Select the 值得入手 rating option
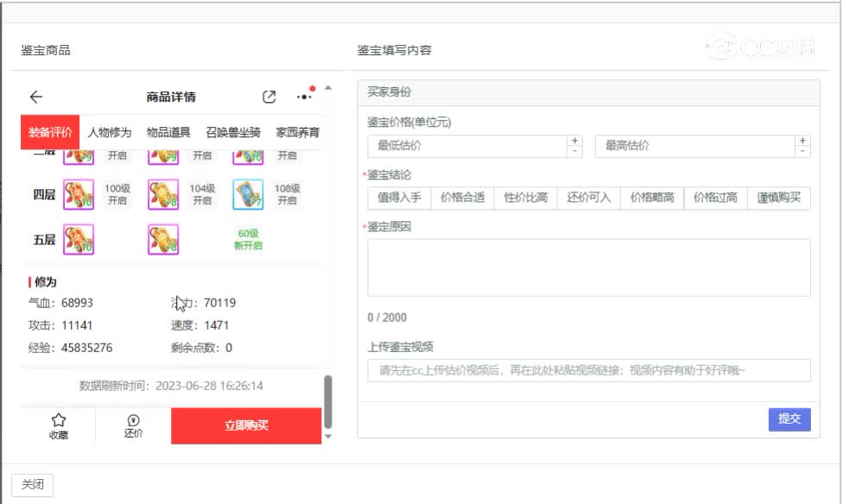Viewport: 843px width, 504px height. 398,198
